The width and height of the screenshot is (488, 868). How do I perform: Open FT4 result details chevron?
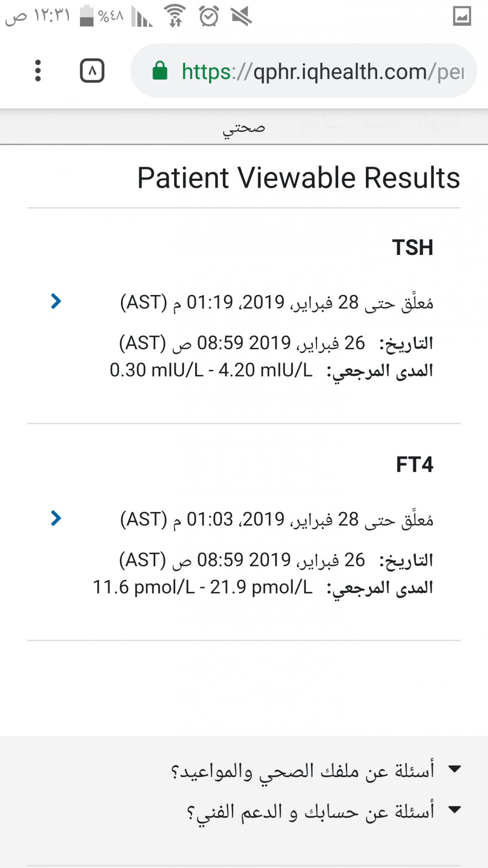[x=56, y=518]
